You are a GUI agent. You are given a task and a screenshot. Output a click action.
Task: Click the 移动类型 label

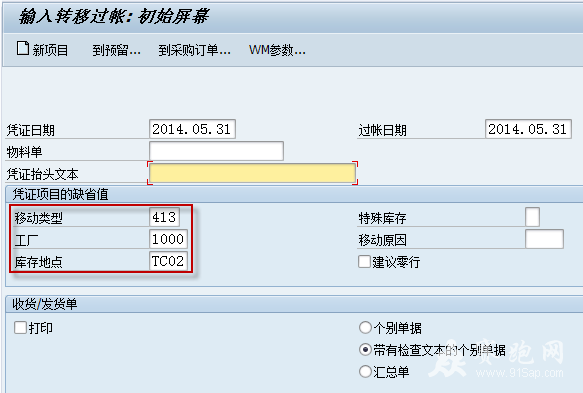[x=39, y=218]
